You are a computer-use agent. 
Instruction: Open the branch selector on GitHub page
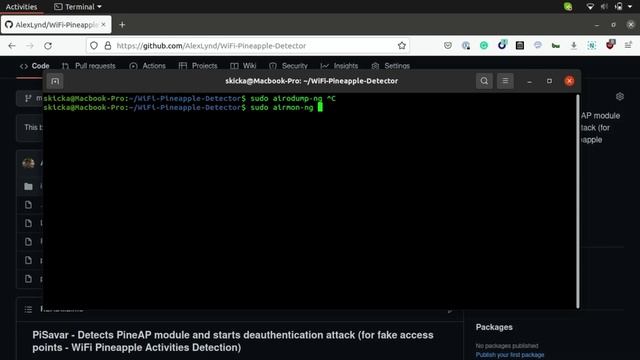(x=29, y=98)
